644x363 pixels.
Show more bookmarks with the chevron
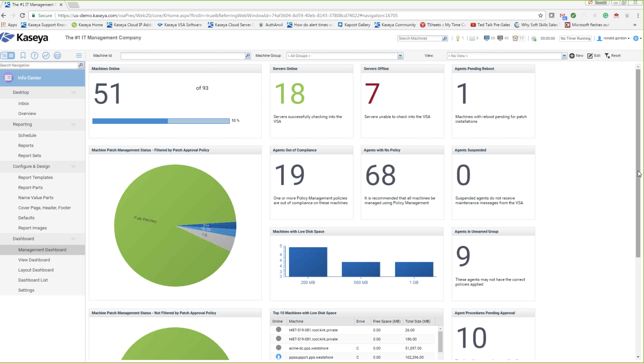pos(635,25)
